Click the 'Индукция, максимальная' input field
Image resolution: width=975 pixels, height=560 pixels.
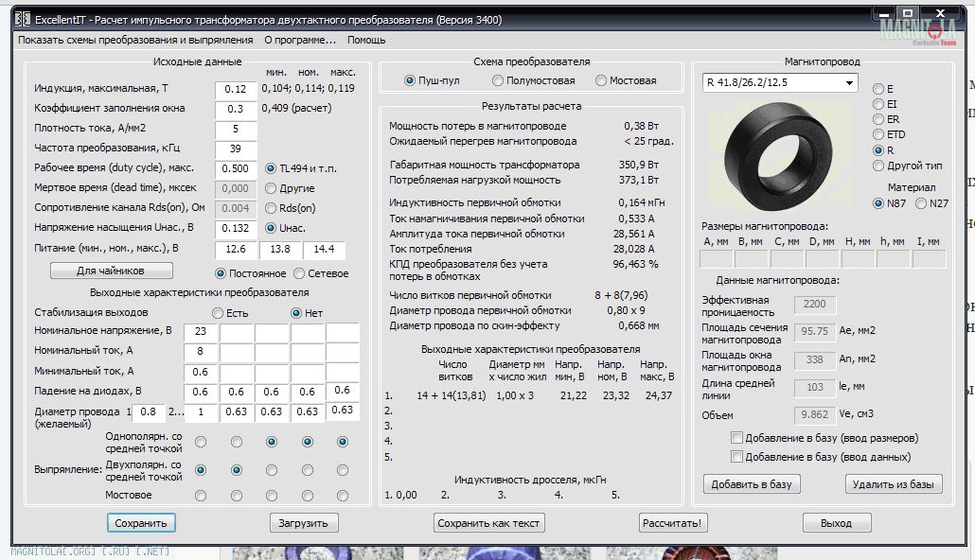coord(236,90)
